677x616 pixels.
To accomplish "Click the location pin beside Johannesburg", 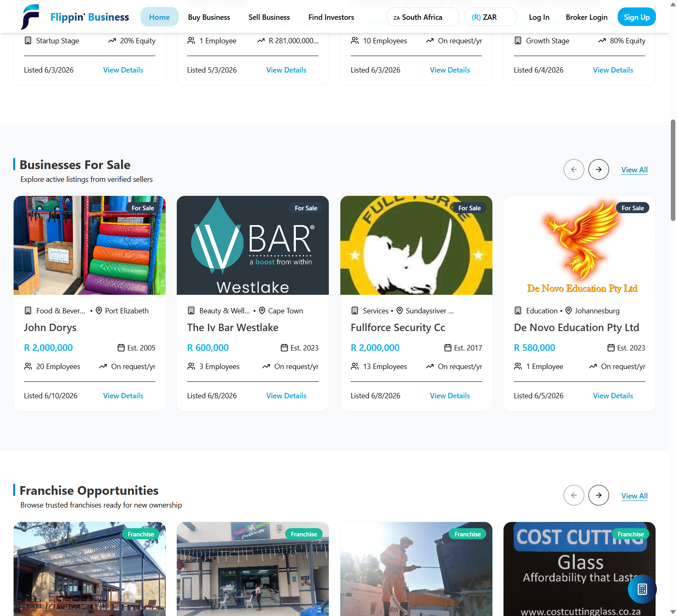I will click(x=569, y=310).
